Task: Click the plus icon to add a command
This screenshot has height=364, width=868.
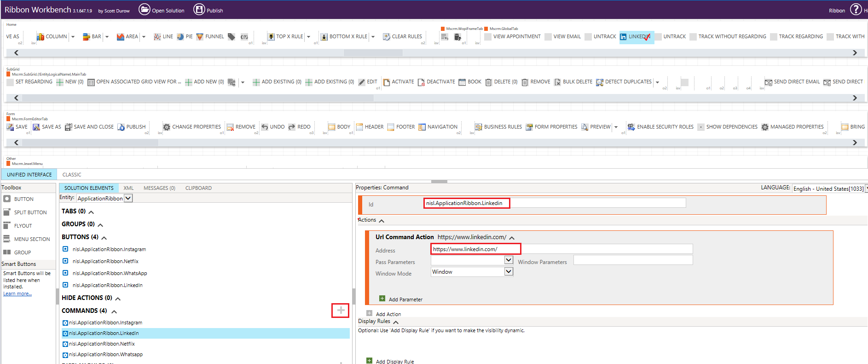Action: (x=341, y=311)
